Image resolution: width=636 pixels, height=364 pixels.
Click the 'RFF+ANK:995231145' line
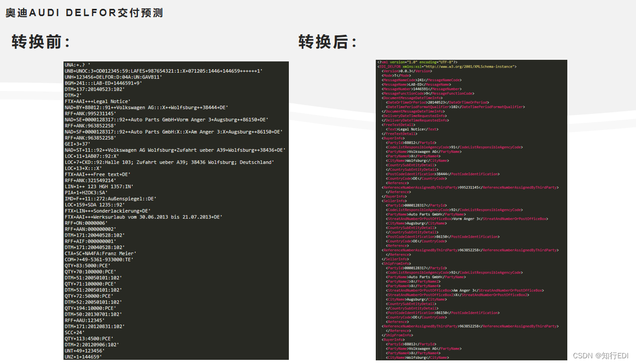point(90,113)
